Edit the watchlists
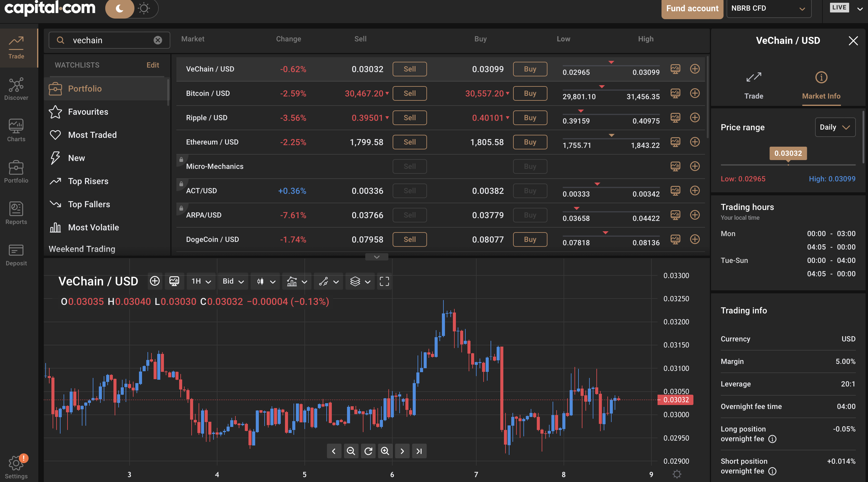This screenshot has width=868, height=482. coord(153,65)
